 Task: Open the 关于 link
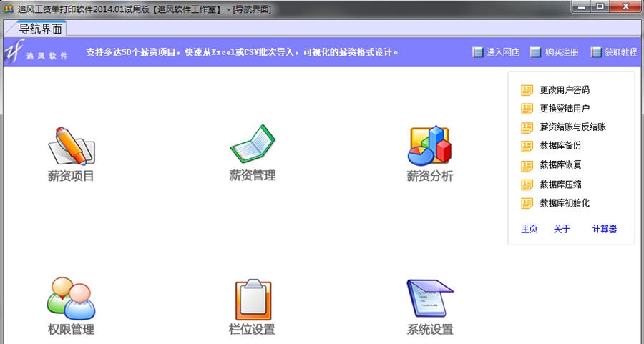tap(562, 229)
